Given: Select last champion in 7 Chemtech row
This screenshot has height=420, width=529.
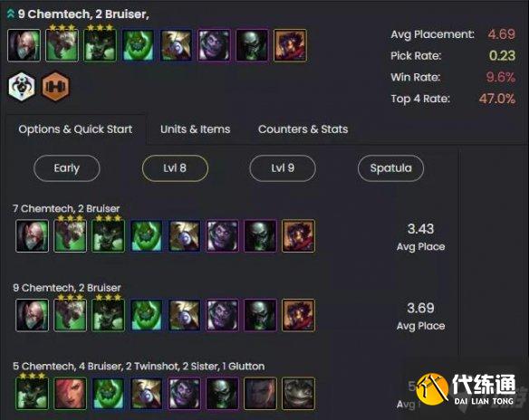Looking at the screenshot, I should [x=299, y=236].
